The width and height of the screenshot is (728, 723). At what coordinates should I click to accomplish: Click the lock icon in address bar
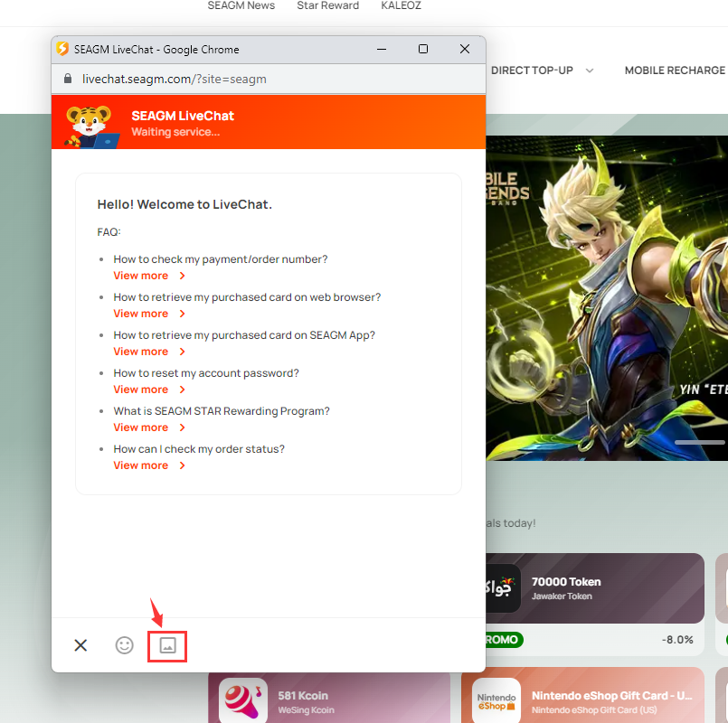click(68, 79)
